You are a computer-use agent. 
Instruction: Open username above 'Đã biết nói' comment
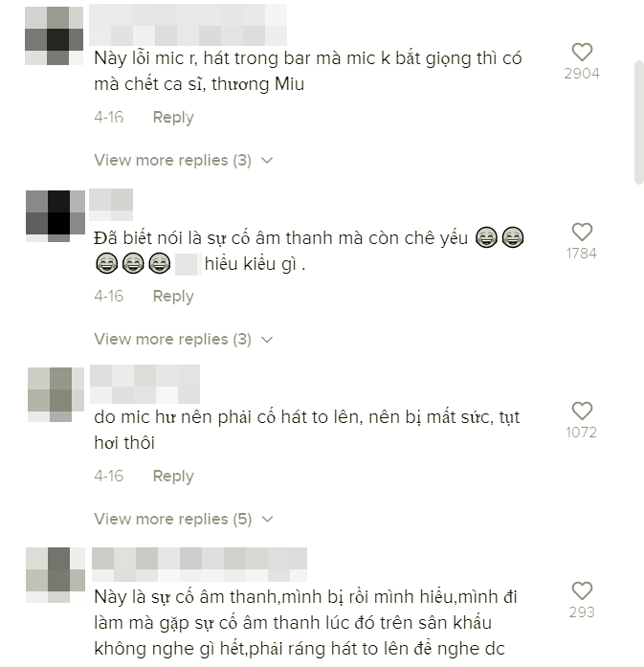[111, 205]
